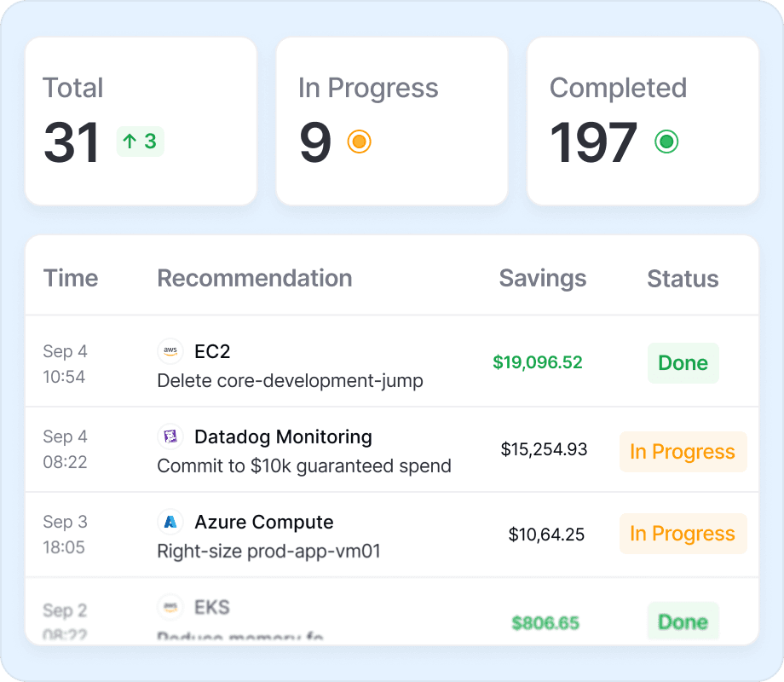Open the Completed summary card
This screenshot has height=682, width=784.
tap(643, 120)
